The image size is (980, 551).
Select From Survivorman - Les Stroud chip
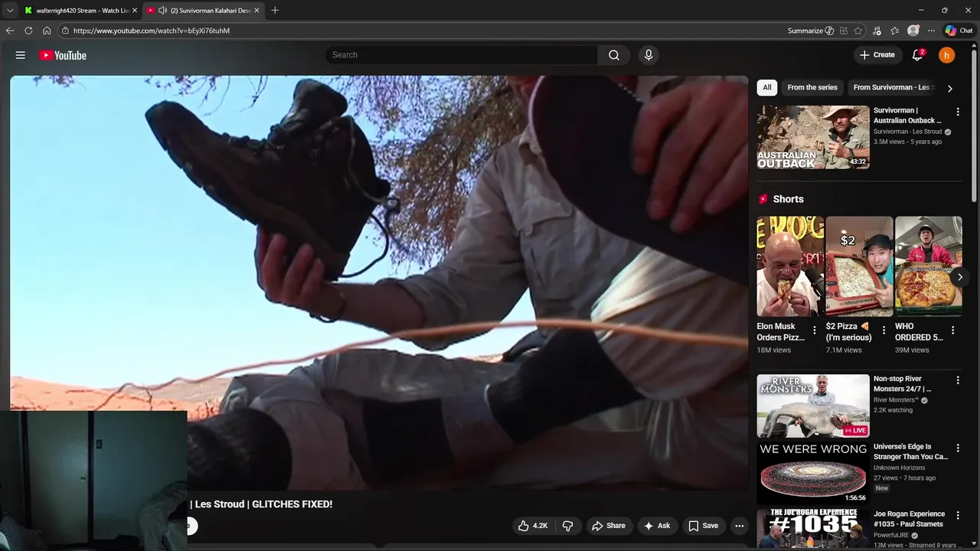(893, 87)
